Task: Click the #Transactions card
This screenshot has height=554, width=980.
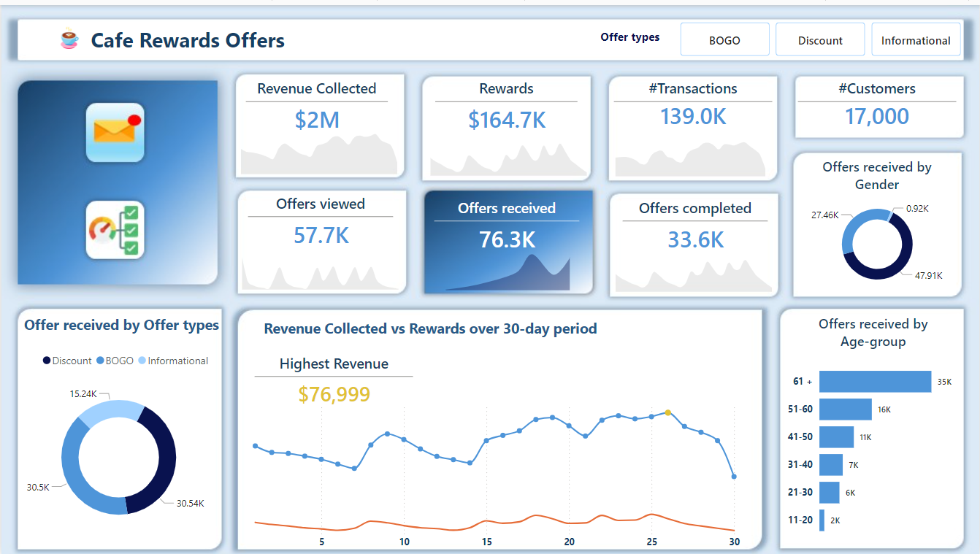Action: 692,126
